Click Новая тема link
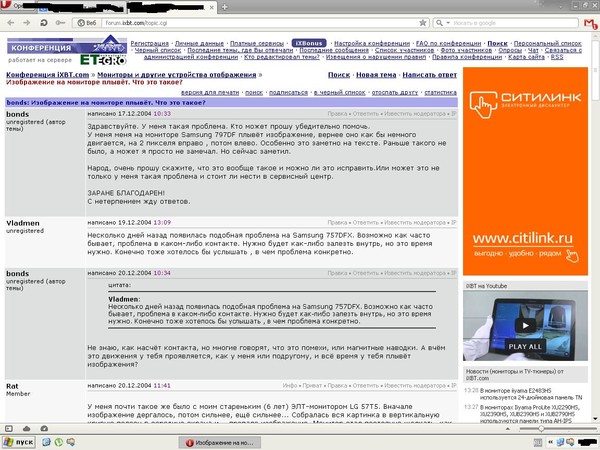Image resolution: width=600 pixels, height=450 pixels. point(376,75)
